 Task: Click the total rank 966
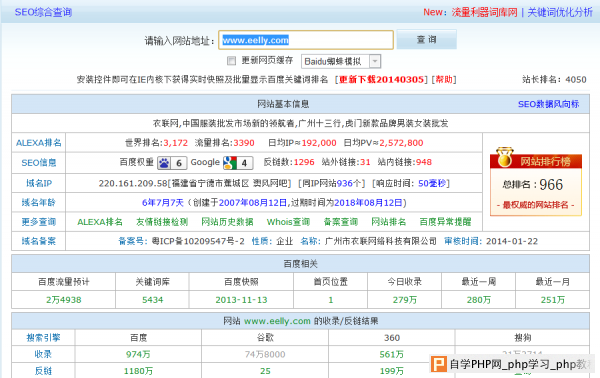[551, 185]
